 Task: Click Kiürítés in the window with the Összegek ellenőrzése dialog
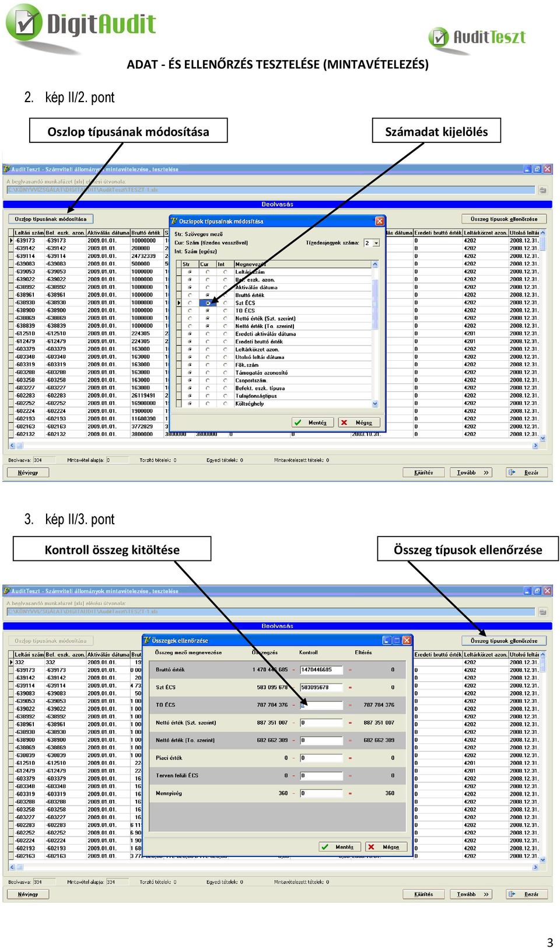(424, 894)
